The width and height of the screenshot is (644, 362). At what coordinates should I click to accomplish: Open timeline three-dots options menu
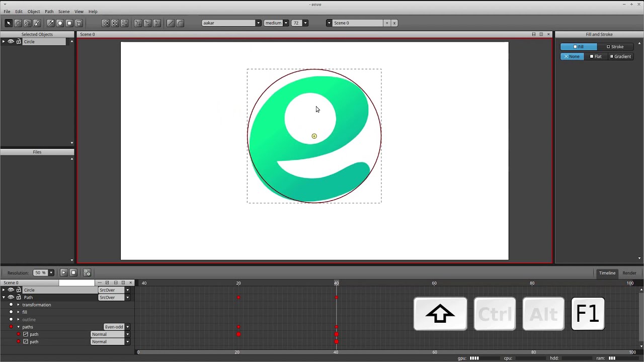pos(100,283)
